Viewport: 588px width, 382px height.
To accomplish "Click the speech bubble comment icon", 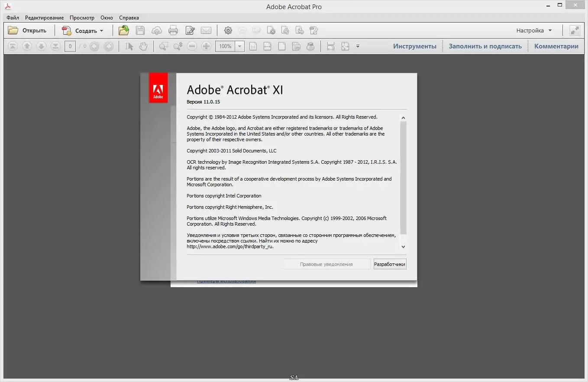I will click(x=242, y=30).
